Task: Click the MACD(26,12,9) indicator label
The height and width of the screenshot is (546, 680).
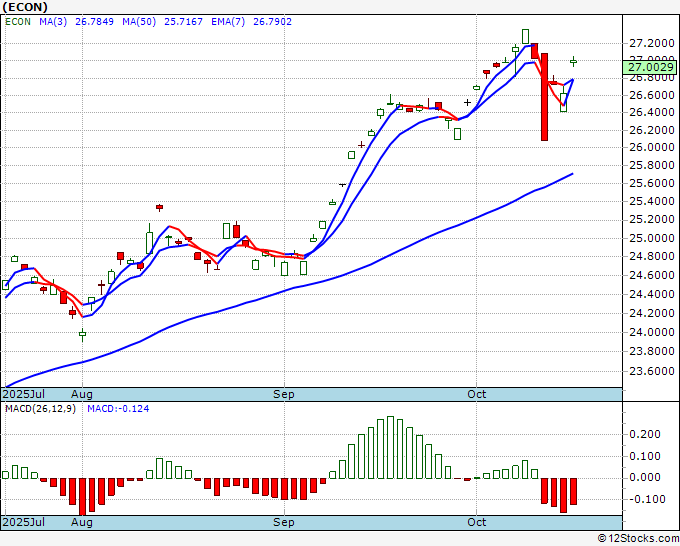Action: [x=40, y=409]
